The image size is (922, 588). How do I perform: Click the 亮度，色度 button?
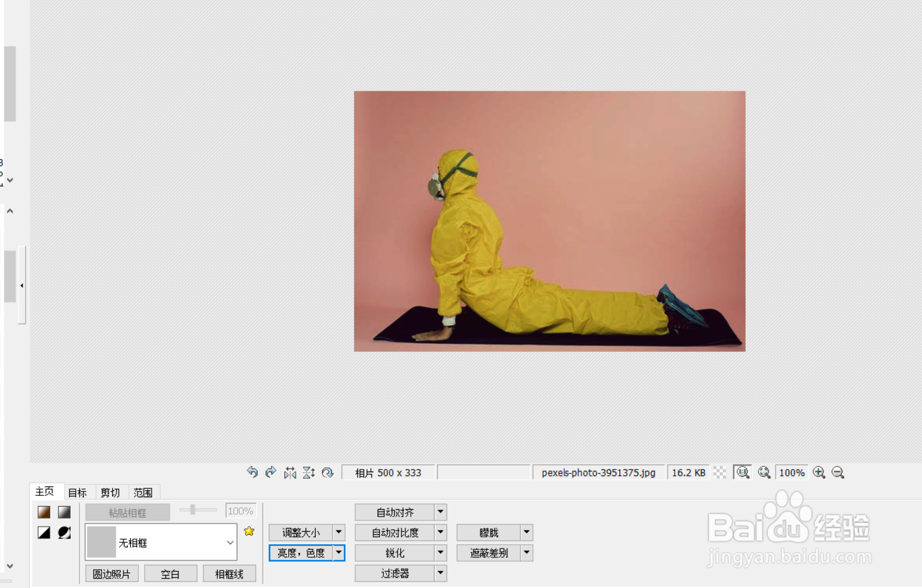pos(301,553)
